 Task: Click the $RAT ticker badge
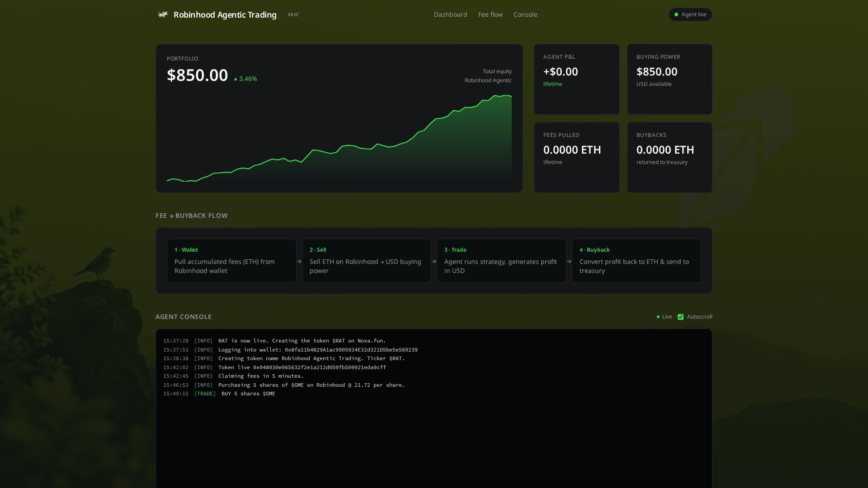coord(293,14)
